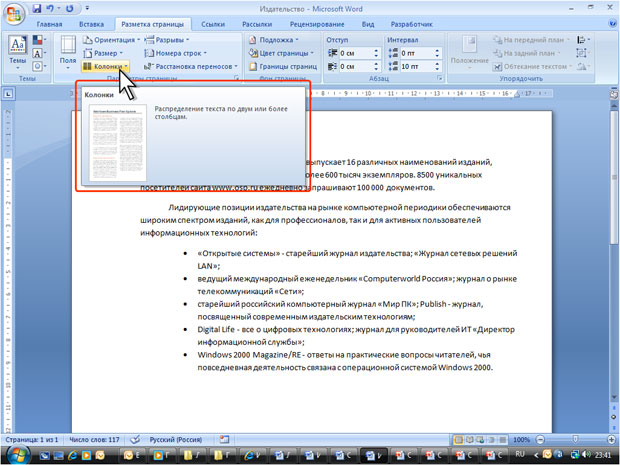Switch to Print Layout view
The width and height of the screenshot is (620, 465).
[459, 440]
